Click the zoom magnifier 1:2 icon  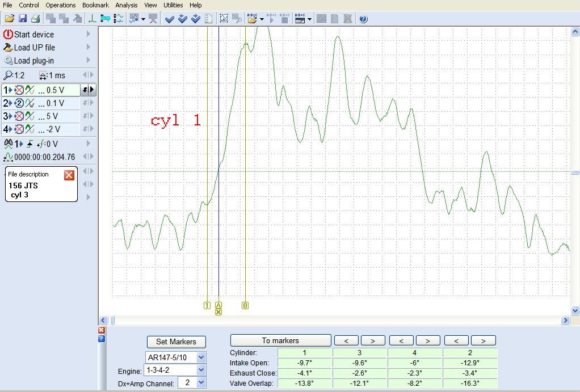tap(7, 75)
